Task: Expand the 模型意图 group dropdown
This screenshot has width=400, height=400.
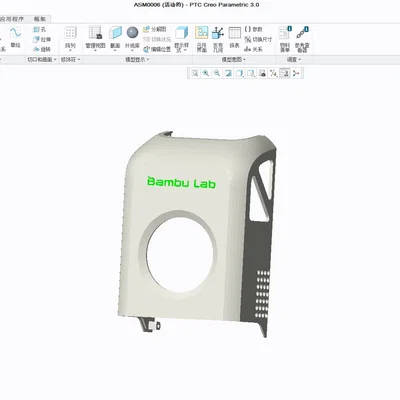Action: pyautogui.click(x=234, y=60)
